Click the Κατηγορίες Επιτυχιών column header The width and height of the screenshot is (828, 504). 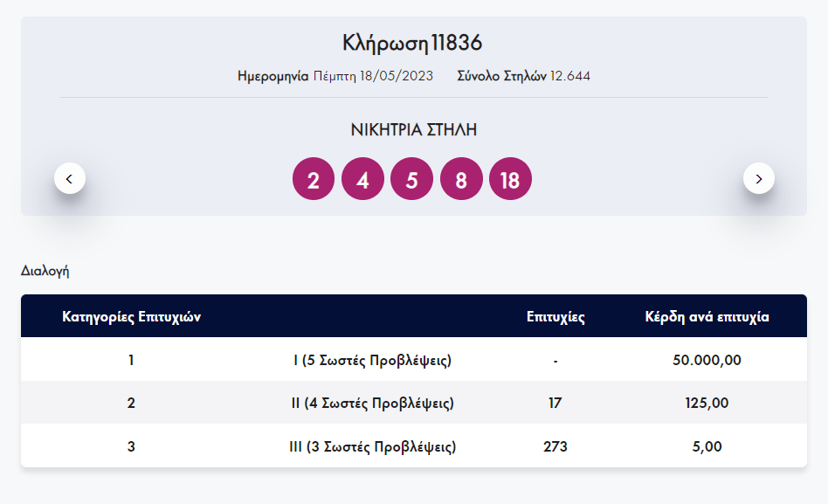click(132, 317)
